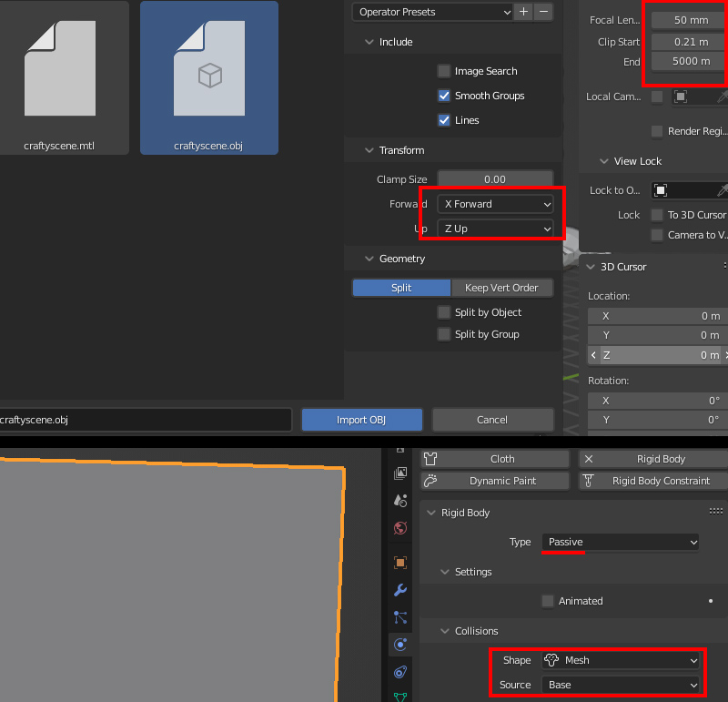Uncheck the Lines option
The image size is (728, 702).
(x=444, y=120)
